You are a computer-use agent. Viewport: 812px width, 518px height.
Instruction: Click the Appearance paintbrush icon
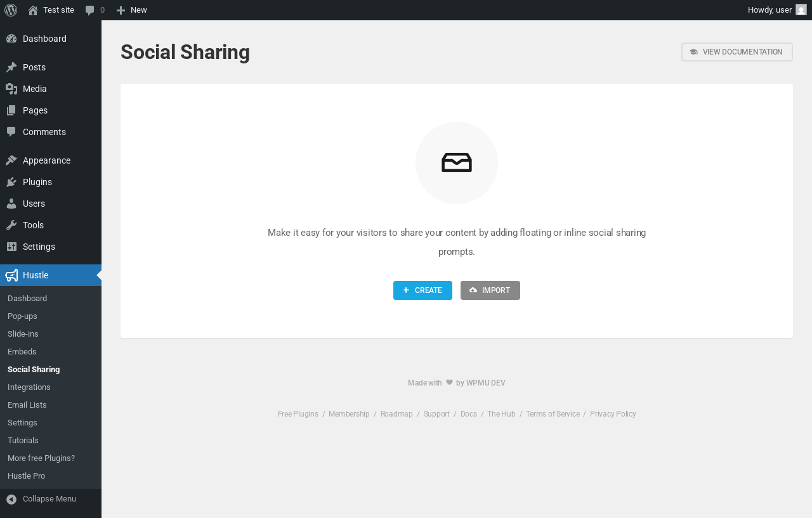coord(11,160)
